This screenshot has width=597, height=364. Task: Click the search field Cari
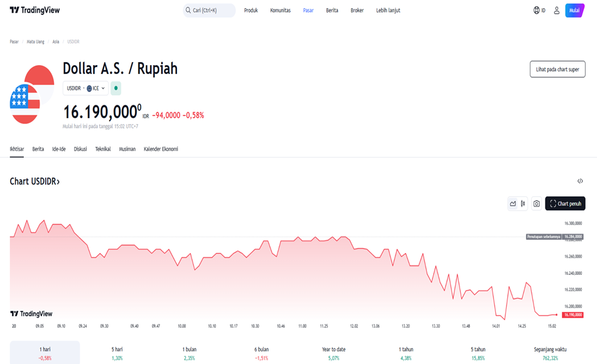pos(209,11)
